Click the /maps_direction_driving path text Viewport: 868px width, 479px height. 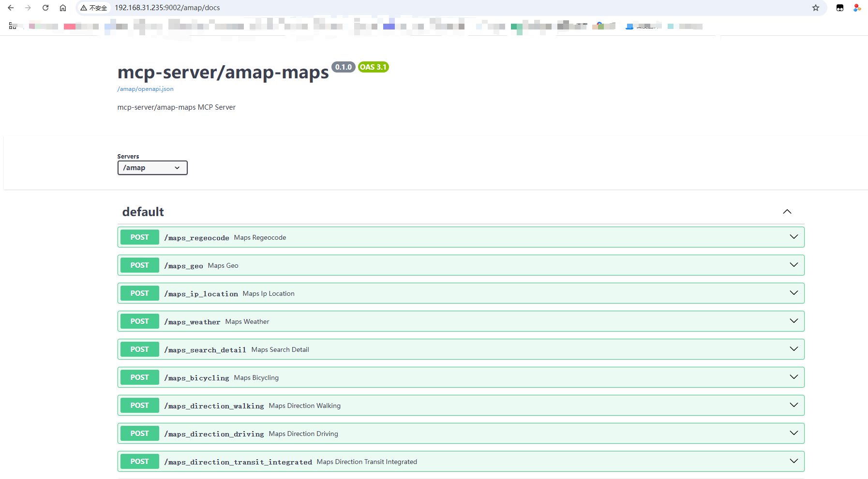214,434
